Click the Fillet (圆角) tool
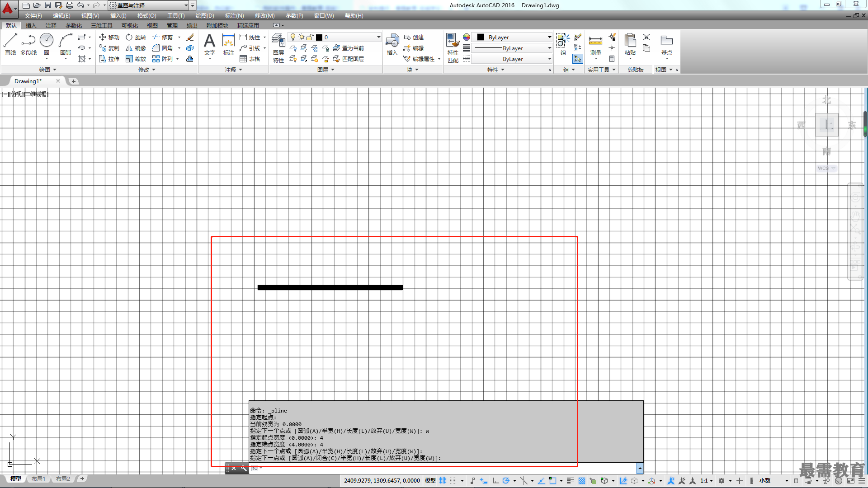The height and width of the screenshot is (488, 868). click(x=163, y=48)
